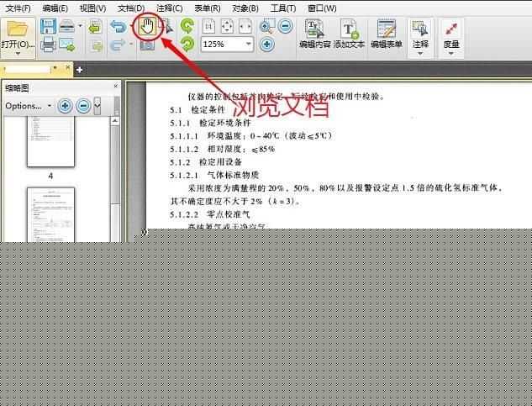
Task: Close the current document tab
Action: coord(68,67)
